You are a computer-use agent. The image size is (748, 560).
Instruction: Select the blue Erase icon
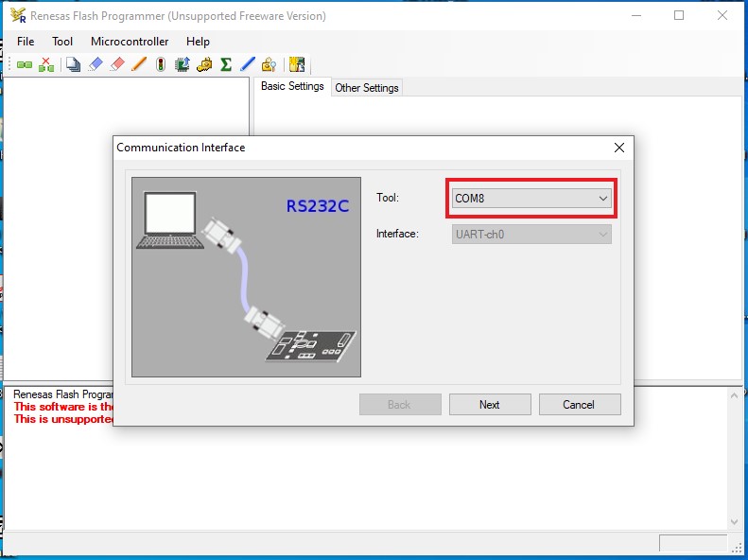95,64
